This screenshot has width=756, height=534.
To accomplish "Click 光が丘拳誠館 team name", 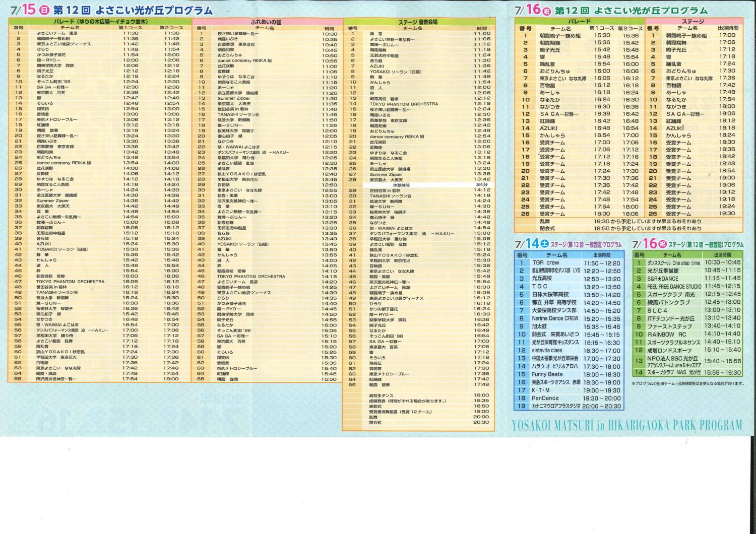I will click(x=663, y=271).
